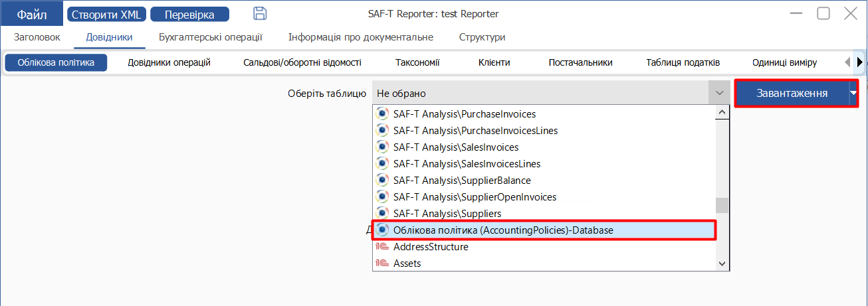
Task: Click the 1C icon beside Assets
Action: [x=382, y=264]
